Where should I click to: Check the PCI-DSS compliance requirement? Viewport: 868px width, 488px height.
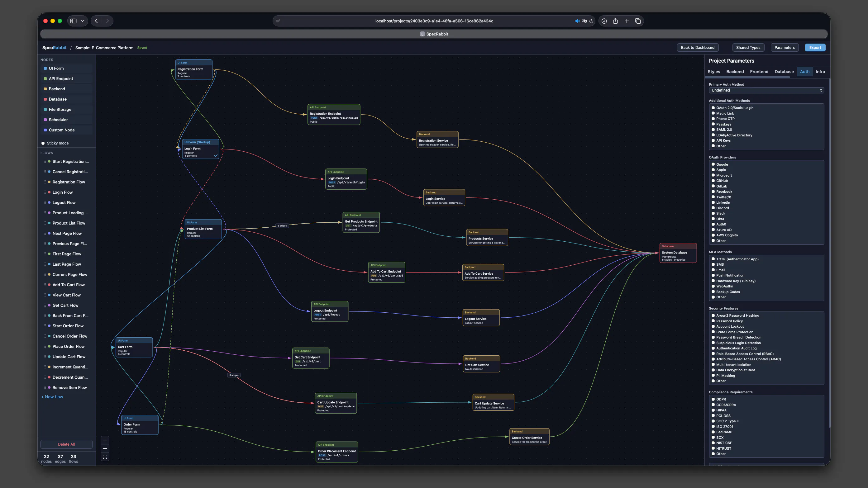click(713, 415)
